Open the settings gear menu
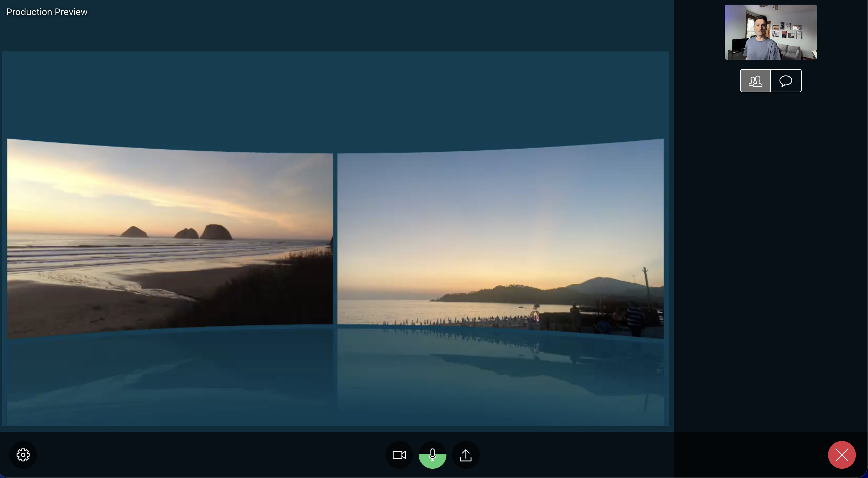The image size is (868, 478). pos(23,455)
